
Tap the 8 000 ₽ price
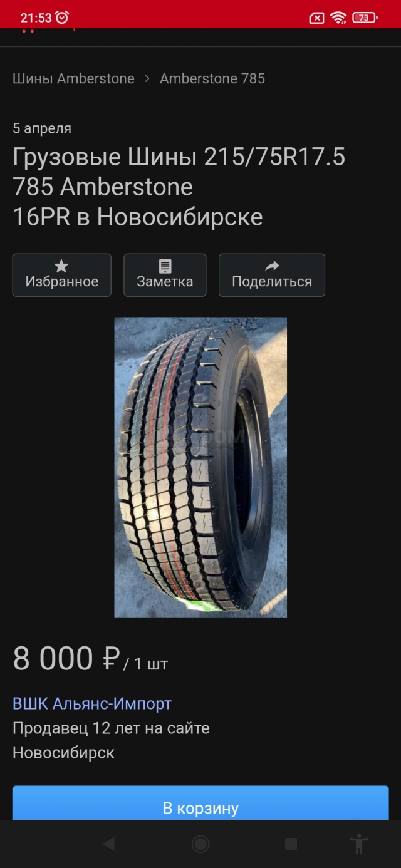pyautogui.click(x=66, y=659)
